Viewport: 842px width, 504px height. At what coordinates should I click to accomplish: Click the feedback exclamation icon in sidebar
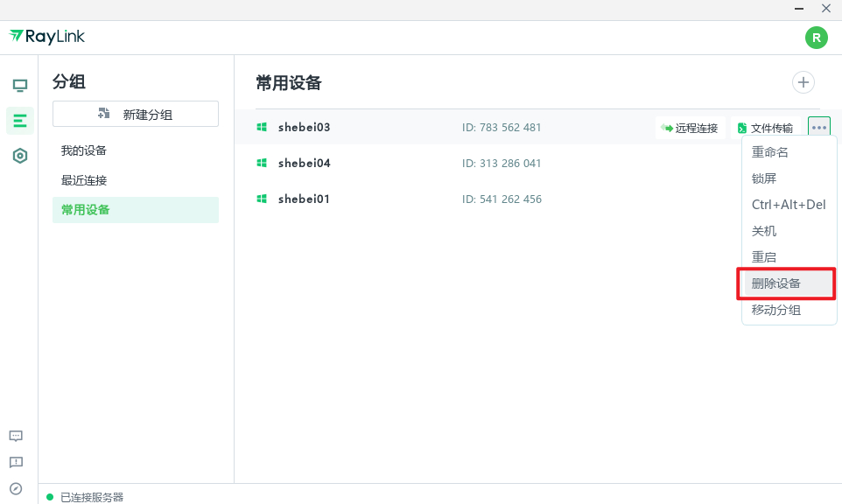[15, 462]
